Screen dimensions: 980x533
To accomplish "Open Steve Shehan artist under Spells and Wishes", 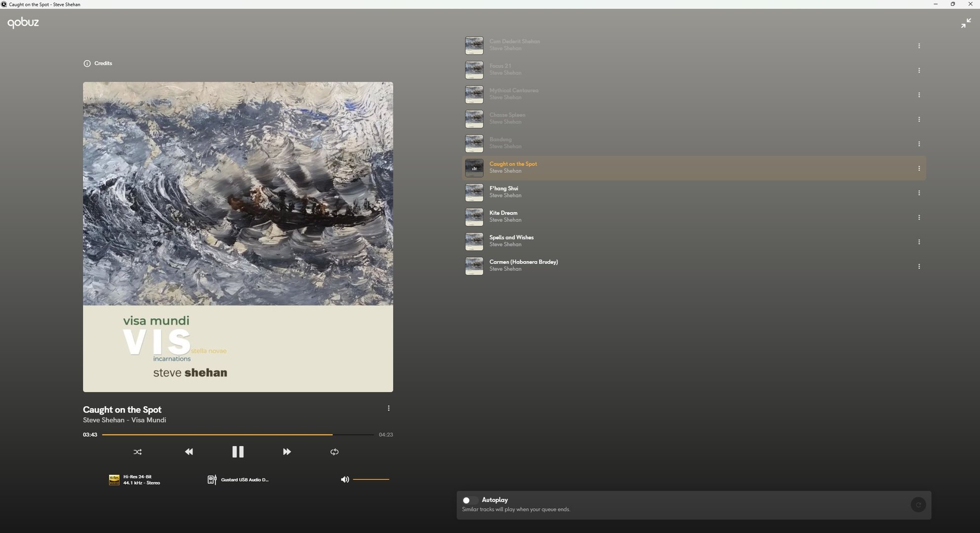I will [x=505, y=245].
